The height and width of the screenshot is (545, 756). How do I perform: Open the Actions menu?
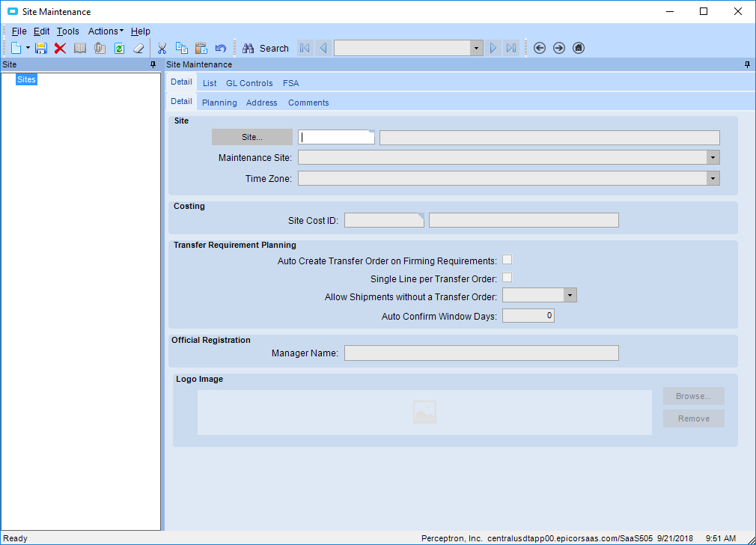[x=105, y=31]
